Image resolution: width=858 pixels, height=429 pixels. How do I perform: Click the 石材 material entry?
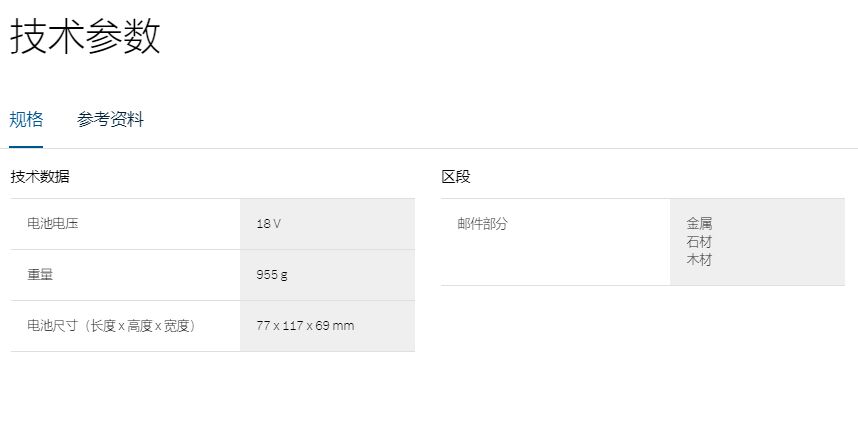[x=699, y=242]
